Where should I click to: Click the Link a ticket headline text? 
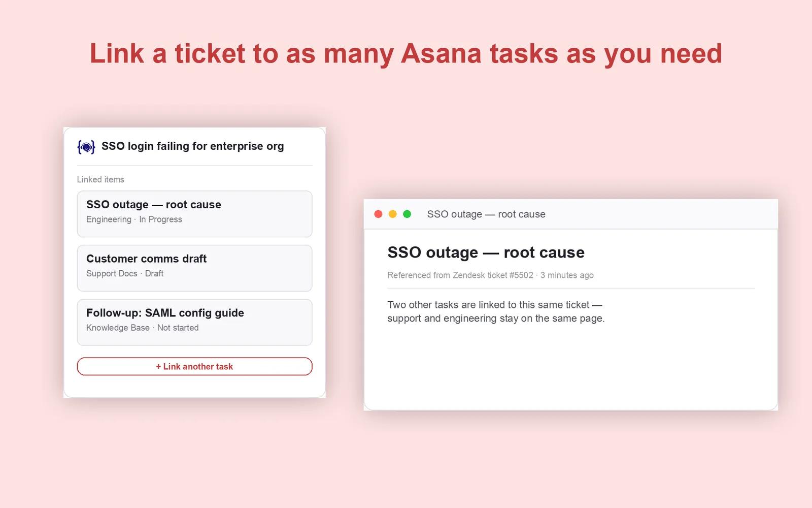pos(406,53)
